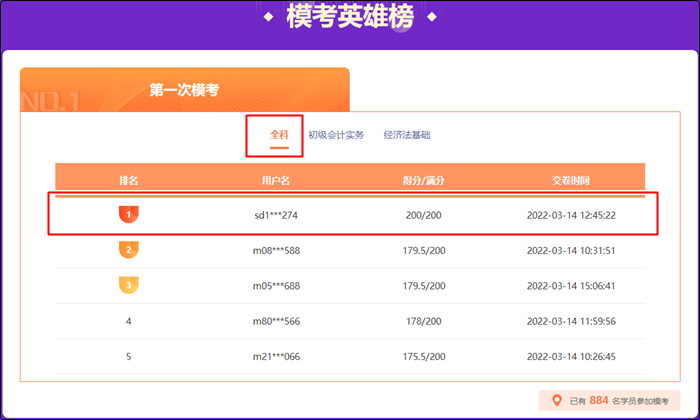Click the 模考英雄榜 title heading
The width and height of the screenshot is (700, 420).
(x=350, y=16)
